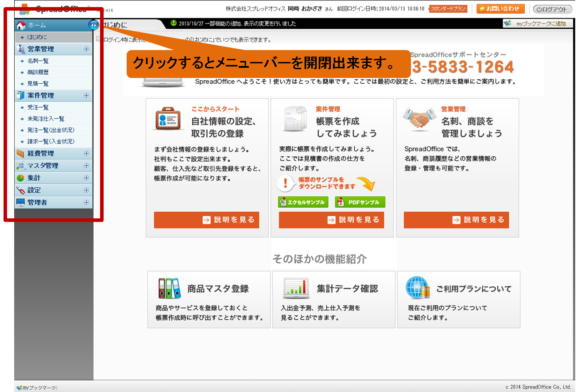Expand 設定 with its plus button
The width and height of the screenshot is (577, 392).
(x=86, y=190)
